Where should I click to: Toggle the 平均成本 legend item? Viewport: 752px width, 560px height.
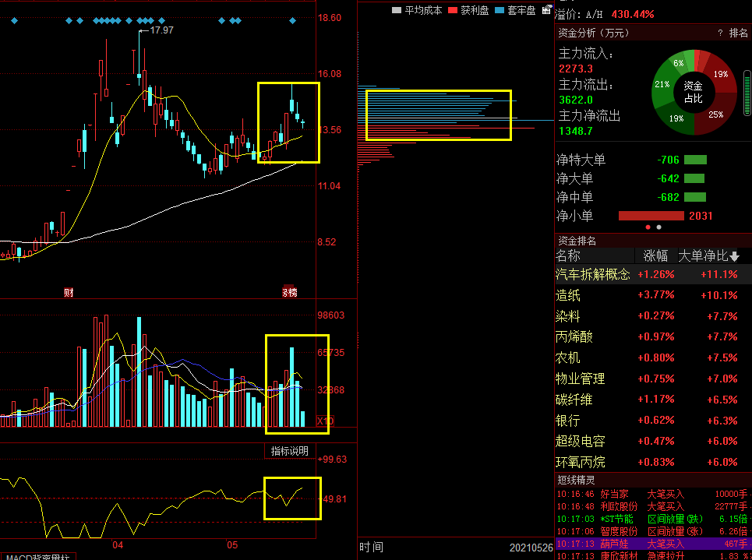418,10
